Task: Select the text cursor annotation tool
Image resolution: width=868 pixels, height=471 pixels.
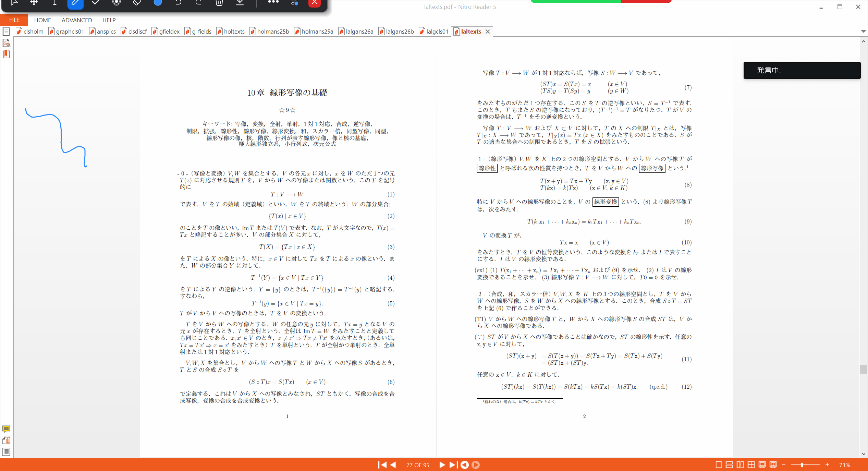Action: 54,3
